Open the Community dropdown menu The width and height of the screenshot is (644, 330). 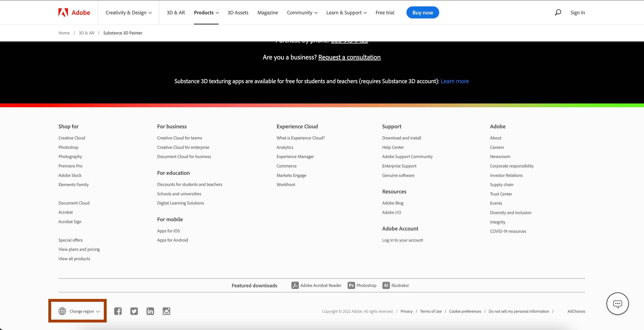[x=302, y=12]
